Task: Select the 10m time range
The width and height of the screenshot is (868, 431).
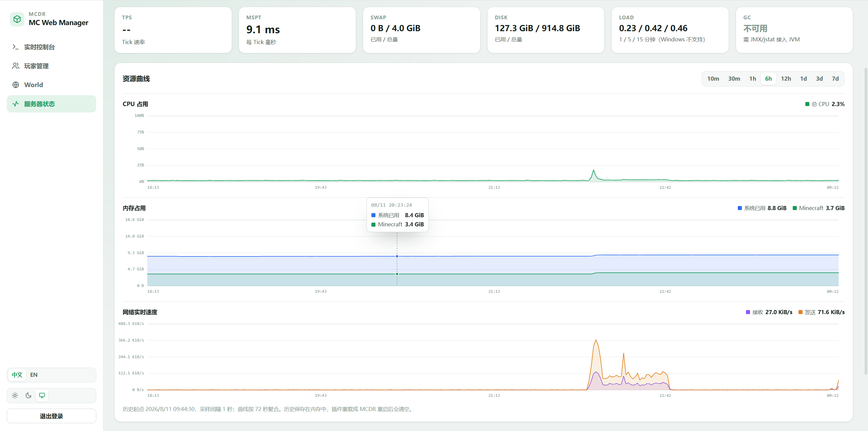Action: [x=713, y=79]
